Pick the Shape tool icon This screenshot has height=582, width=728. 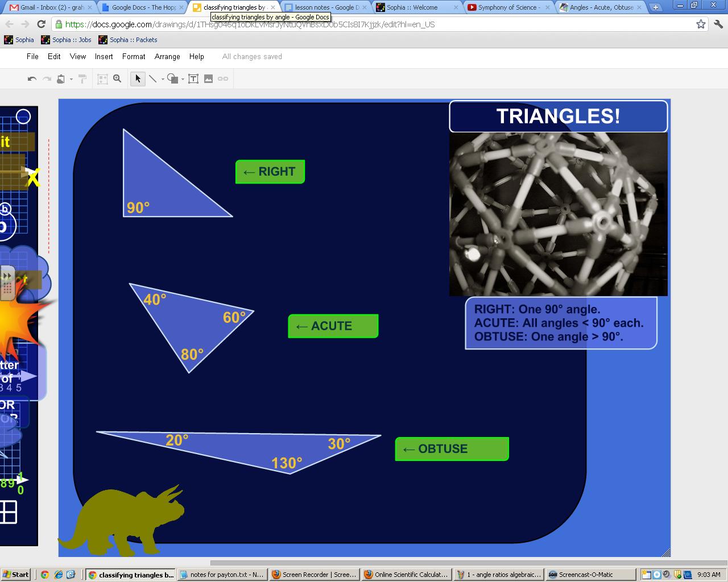click(x=173, y=79)
